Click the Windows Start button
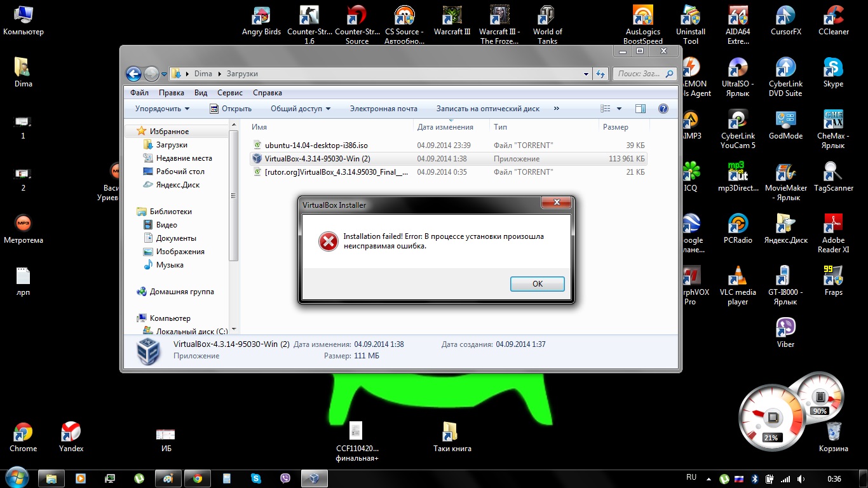The width and height of the screenshot is (868, 488). [x=16, y=478]
